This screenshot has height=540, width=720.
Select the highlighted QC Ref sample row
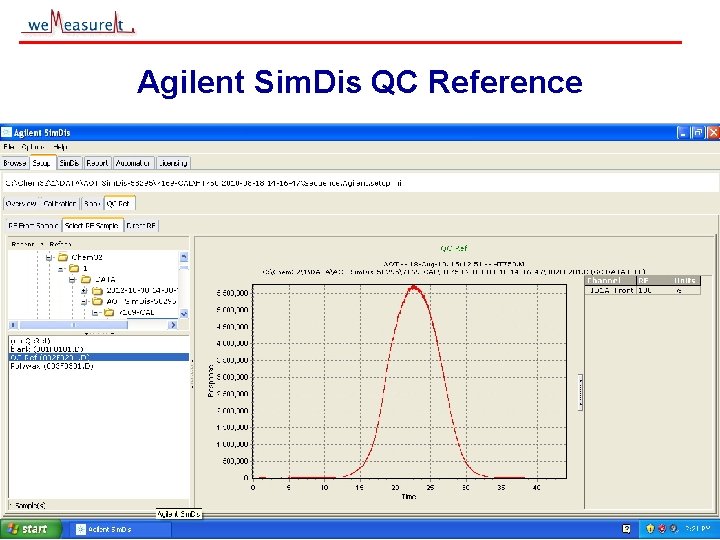(x=99, y=357)
